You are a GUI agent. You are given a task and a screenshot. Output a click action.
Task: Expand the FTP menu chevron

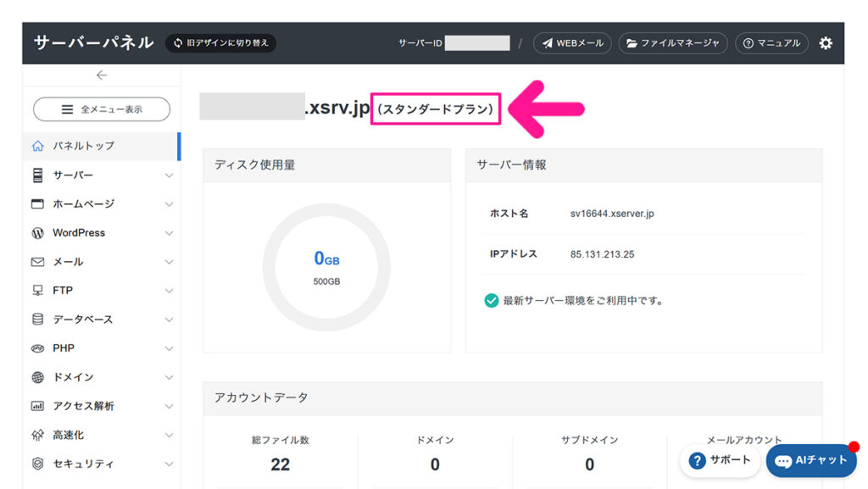tap(169, 291)
